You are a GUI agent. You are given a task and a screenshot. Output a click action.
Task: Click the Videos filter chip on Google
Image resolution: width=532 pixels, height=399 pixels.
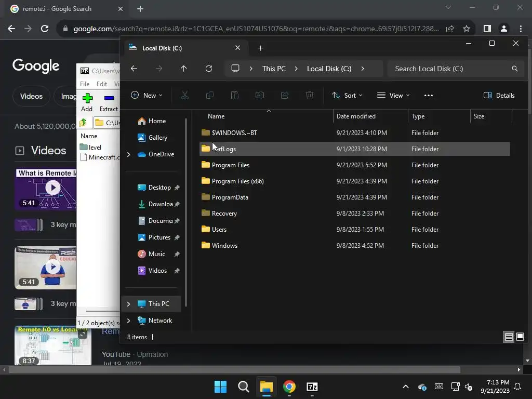(x=31, y=96)
